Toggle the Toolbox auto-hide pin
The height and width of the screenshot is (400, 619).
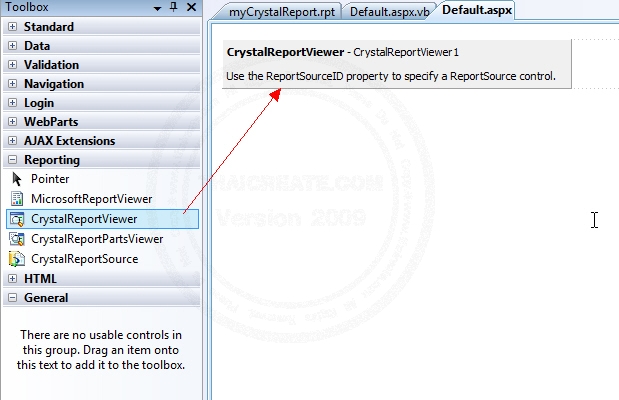(174, 7)
